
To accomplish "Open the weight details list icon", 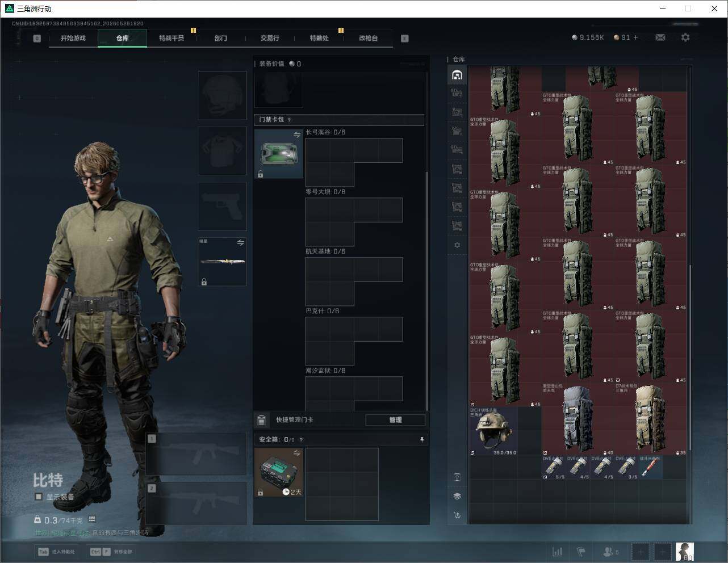I will (x=92, y=519).
